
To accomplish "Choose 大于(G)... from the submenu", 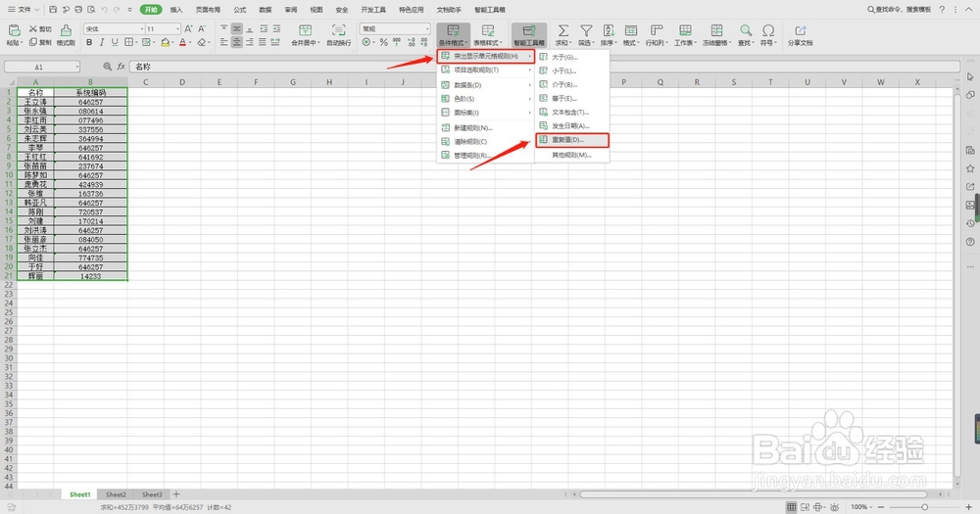I will 572,57.
